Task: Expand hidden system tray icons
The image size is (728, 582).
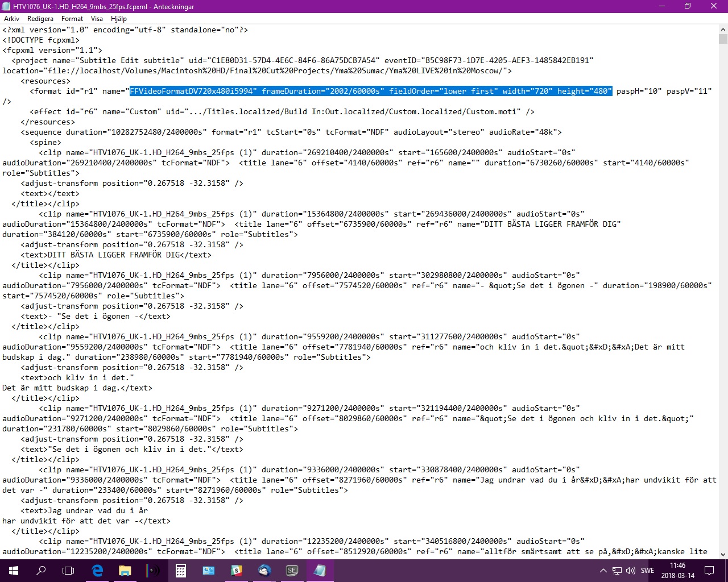Action: pos(603,570)
